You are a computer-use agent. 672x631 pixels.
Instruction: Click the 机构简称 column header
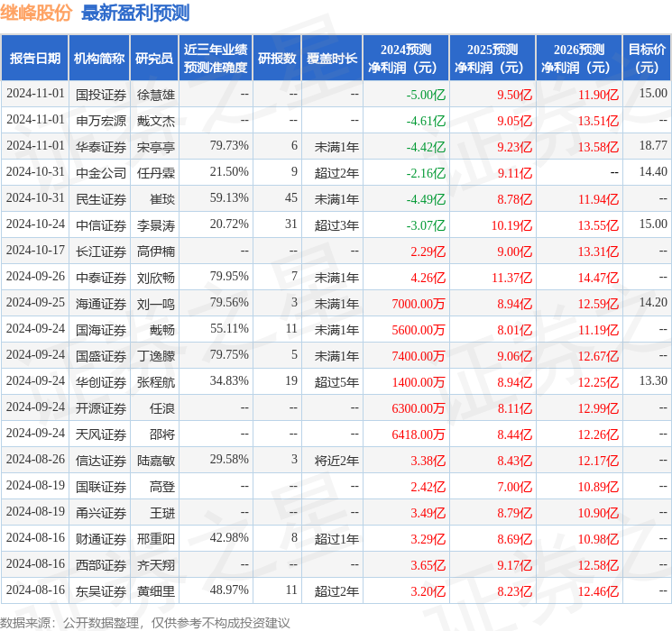[99, 59]
